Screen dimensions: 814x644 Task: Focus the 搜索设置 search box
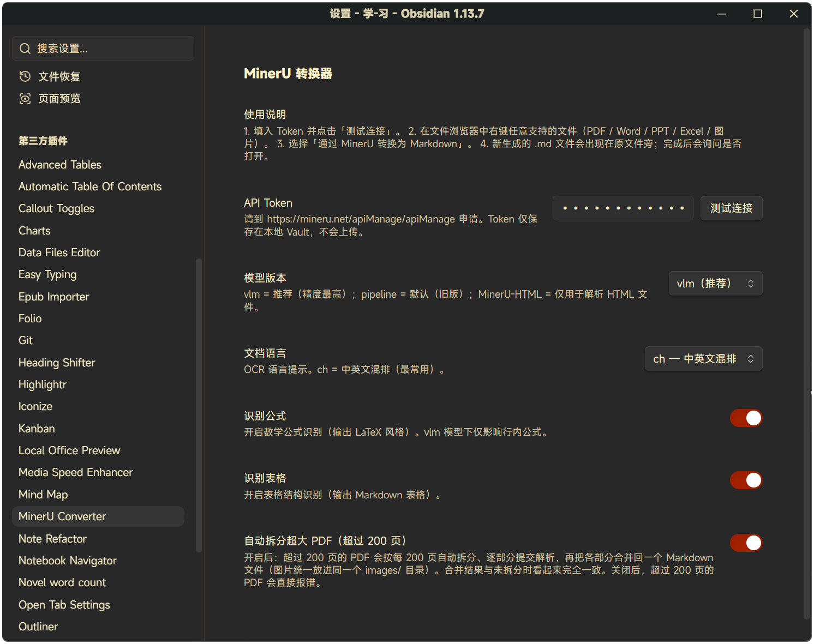pyautogui.click(x=103, y=49)
